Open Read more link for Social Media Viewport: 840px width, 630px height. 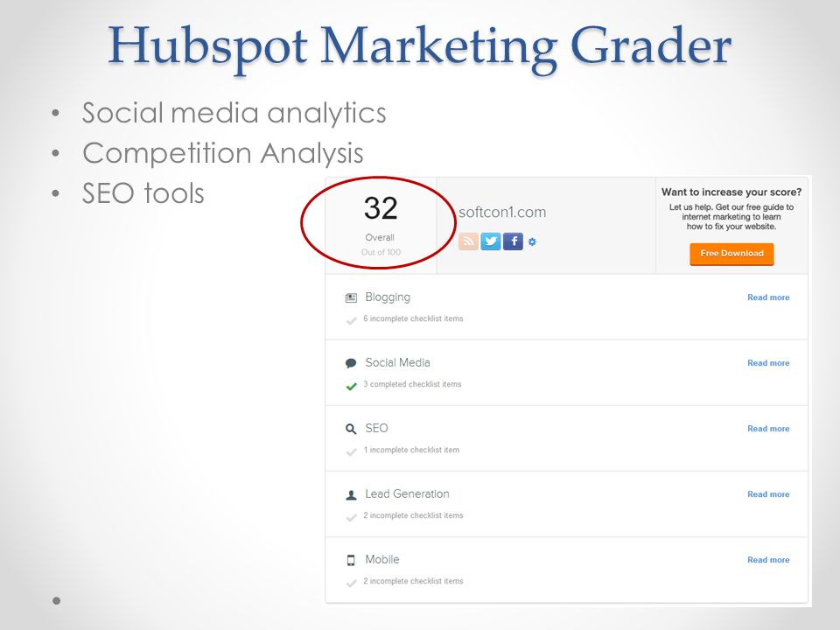coord(768,363)
